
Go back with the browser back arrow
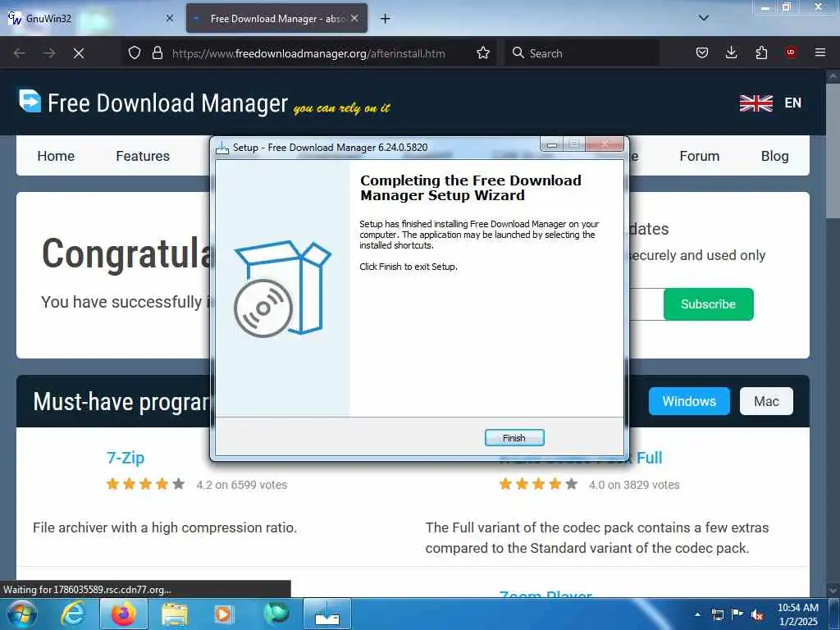pos(20,53)
